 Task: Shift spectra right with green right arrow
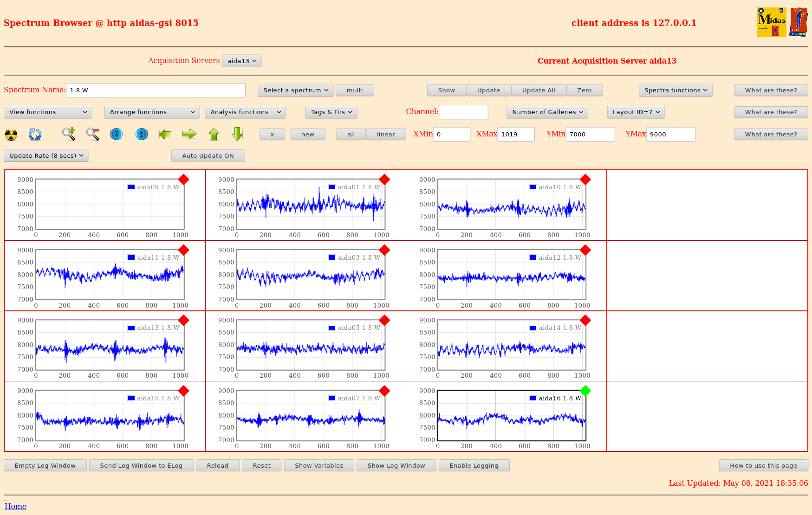click(x=189, y=134)
